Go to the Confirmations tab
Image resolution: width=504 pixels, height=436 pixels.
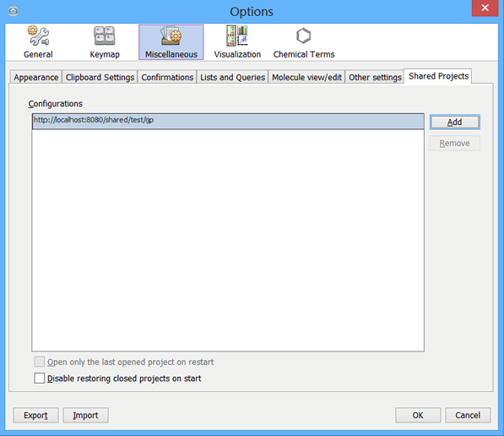pyautogui.click(x=167, y=77)
